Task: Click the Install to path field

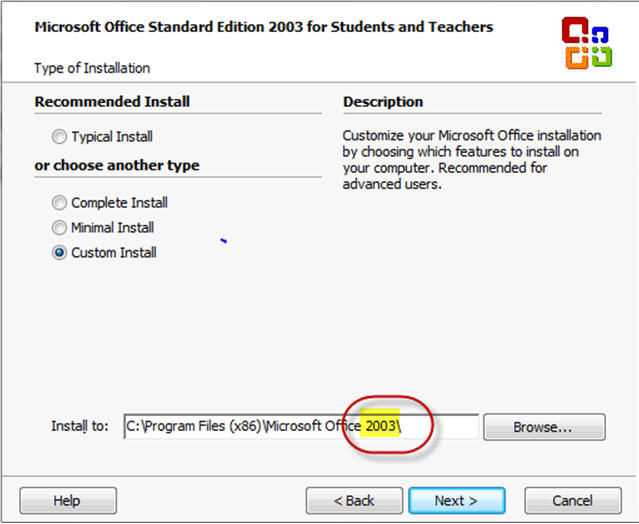Action: [301, 426]
